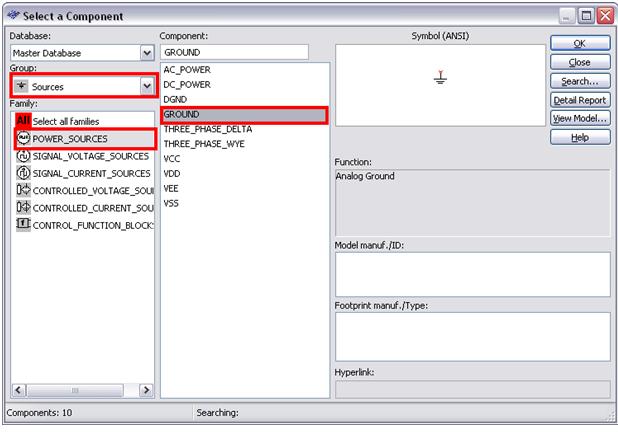The image size is (618, 432).
Task: Maximize the Select a Component window
Action: pyautogui.click(x=586, y=16)
